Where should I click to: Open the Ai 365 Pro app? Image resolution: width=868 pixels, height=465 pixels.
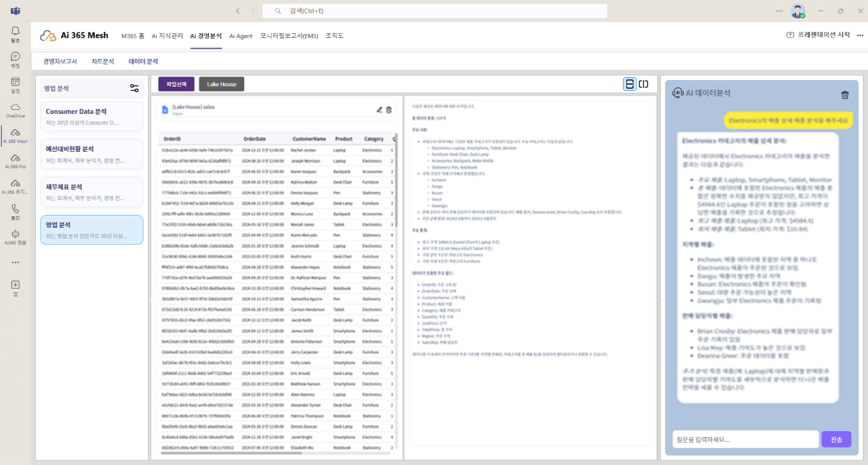[15, 161]
